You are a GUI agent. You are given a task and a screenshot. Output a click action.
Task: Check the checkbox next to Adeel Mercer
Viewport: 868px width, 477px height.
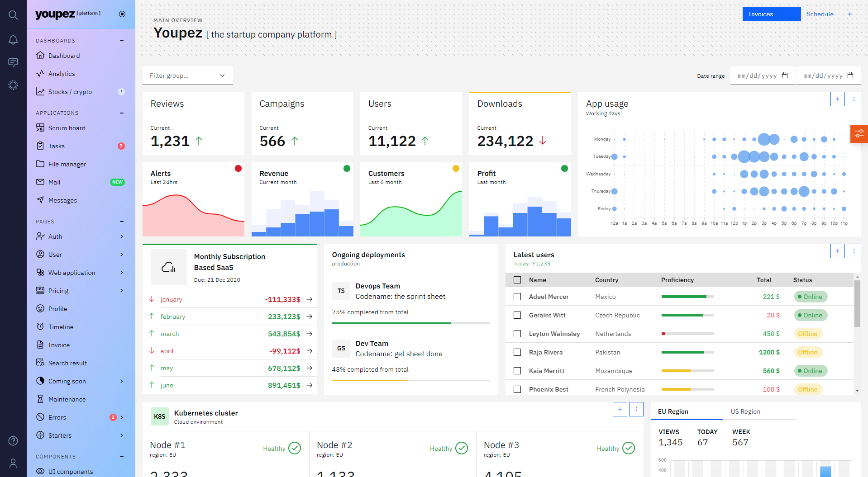[x=517, y=297]
